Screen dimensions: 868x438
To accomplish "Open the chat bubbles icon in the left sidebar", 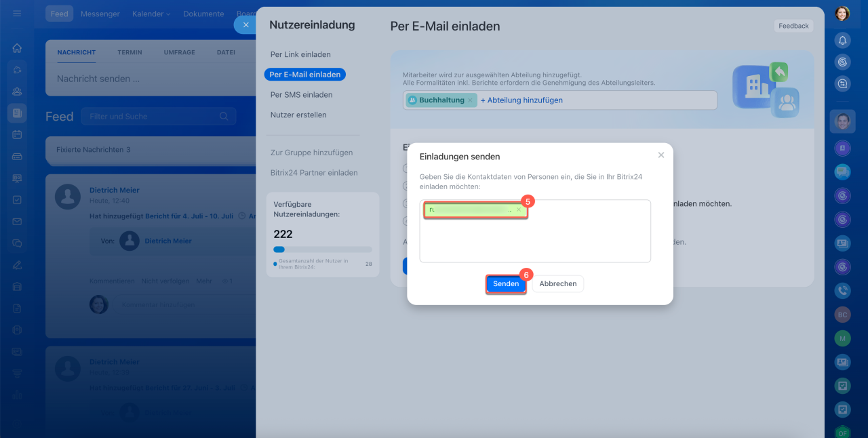I will click(x=17, y=243).
